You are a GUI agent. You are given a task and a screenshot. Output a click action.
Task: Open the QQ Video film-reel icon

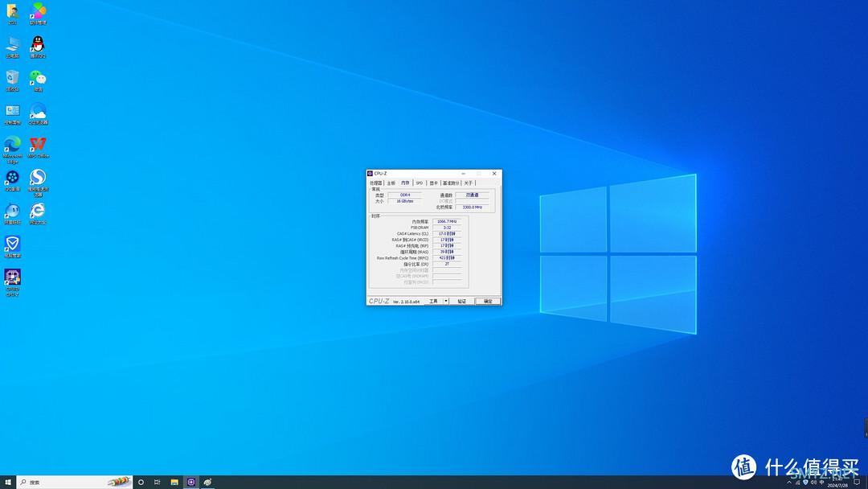(x=12, y=180)
